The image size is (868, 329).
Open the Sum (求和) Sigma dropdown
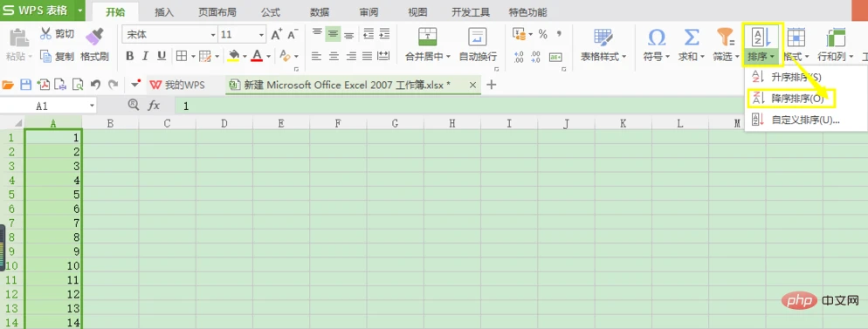[x=691, y=45]
